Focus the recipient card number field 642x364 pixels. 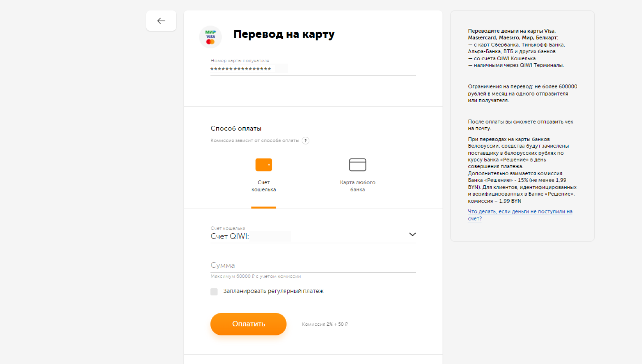click(x=313, y=69)
